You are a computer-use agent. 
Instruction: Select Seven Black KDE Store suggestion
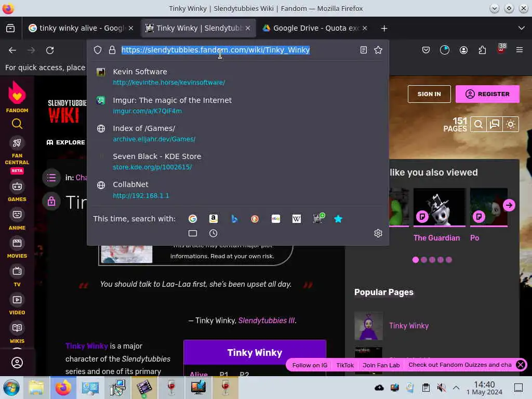(x=237, y=162)
